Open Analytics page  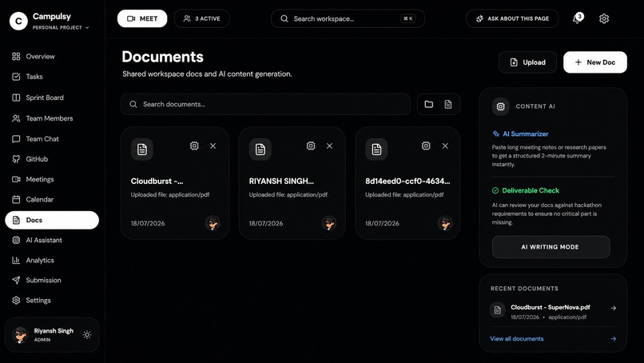(52, 260)
